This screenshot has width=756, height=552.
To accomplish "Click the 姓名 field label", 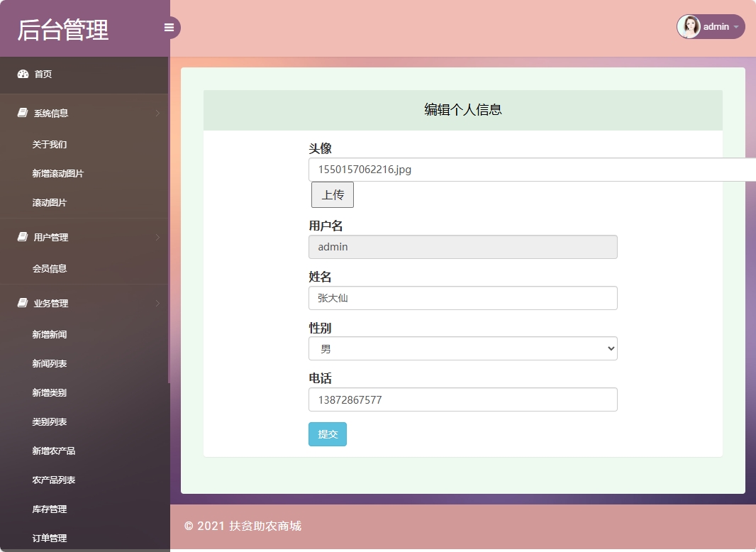I will [320, 277].
